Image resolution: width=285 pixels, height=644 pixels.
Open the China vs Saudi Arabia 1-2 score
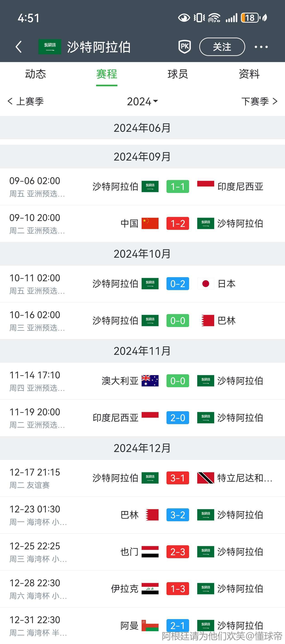click(x=178, y=223)
